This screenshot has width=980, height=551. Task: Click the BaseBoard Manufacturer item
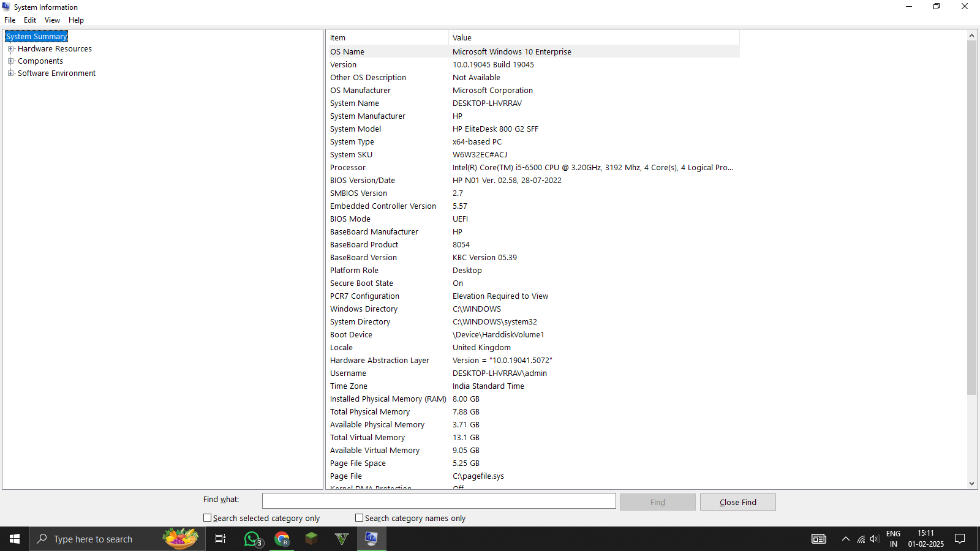374,232
